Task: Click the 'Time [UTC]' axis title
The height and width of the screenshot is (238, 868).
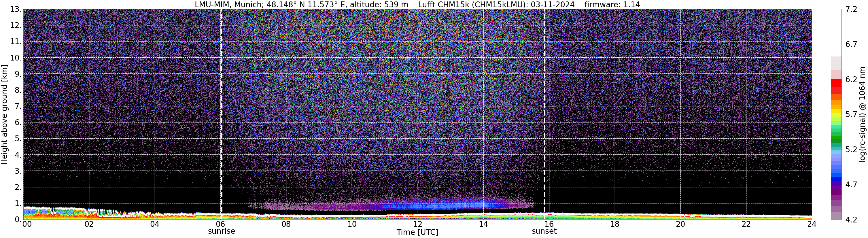Action: [x=417, y=232]
